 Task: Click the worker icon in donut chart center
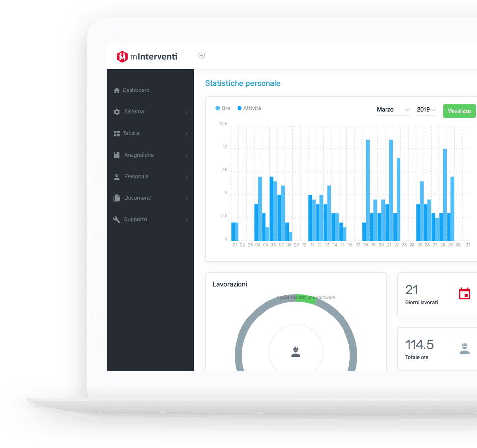pyautogui.click(x=296, y=352)
